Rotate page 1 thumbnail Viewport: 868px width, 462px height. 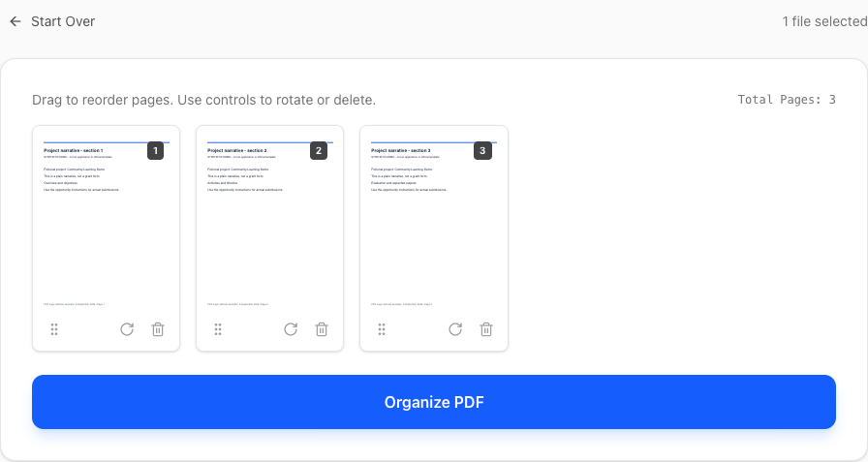[127, 329]
